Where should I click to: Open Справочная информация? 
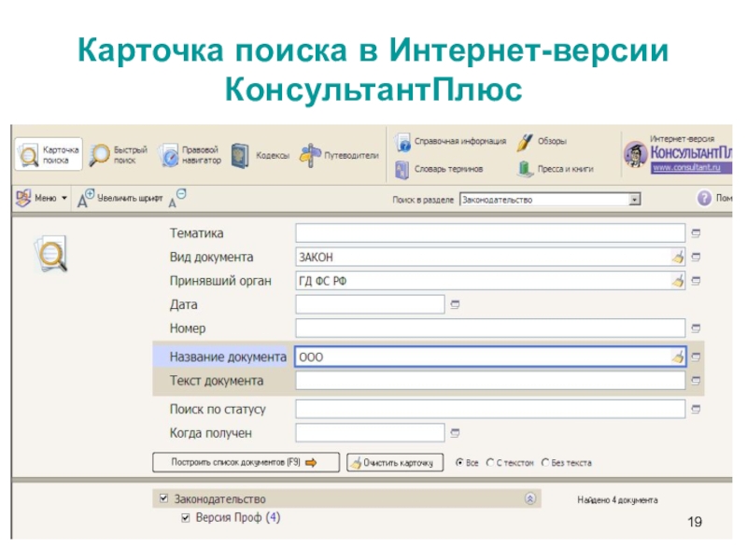[451, 142]
